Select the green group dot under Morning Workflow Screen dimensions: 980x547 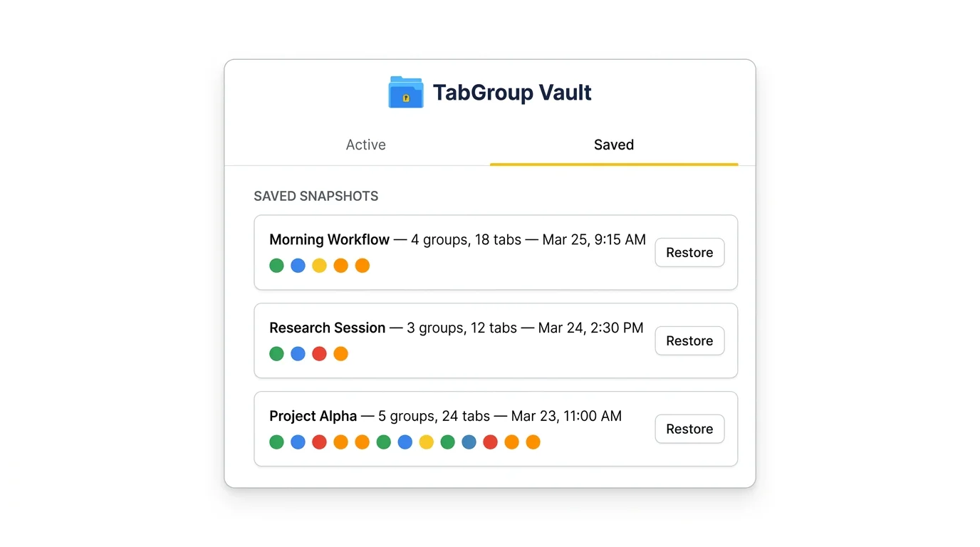(x=276, y=265)
